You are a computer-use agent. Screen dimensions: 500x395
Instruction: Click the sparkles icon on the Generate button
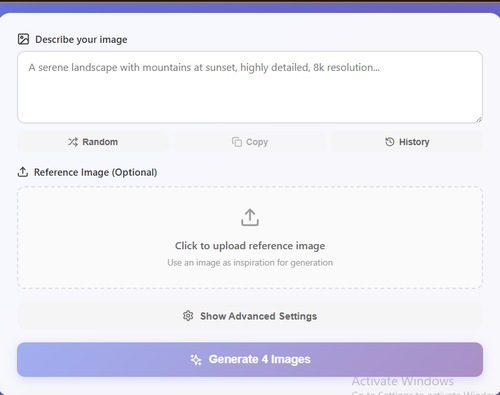[x=196, y=360]
